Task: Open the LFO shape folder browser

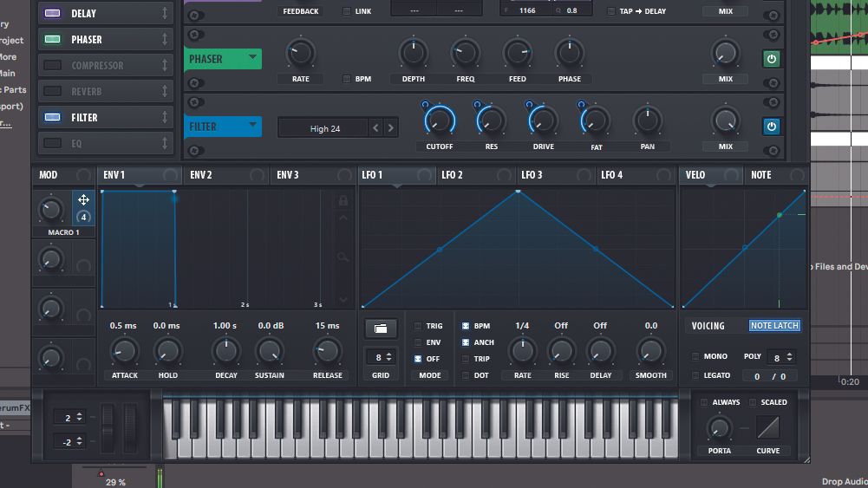Action: click(381, 329)
